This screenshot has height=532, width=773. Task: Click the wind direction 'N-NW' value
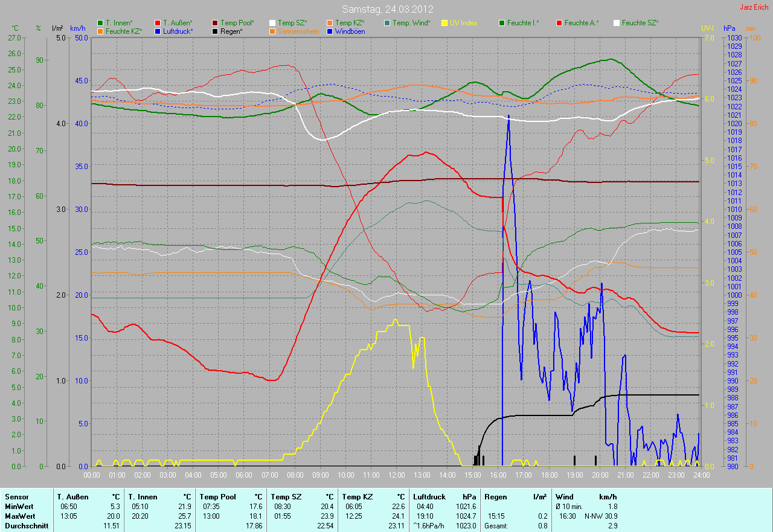pos(593,516)
